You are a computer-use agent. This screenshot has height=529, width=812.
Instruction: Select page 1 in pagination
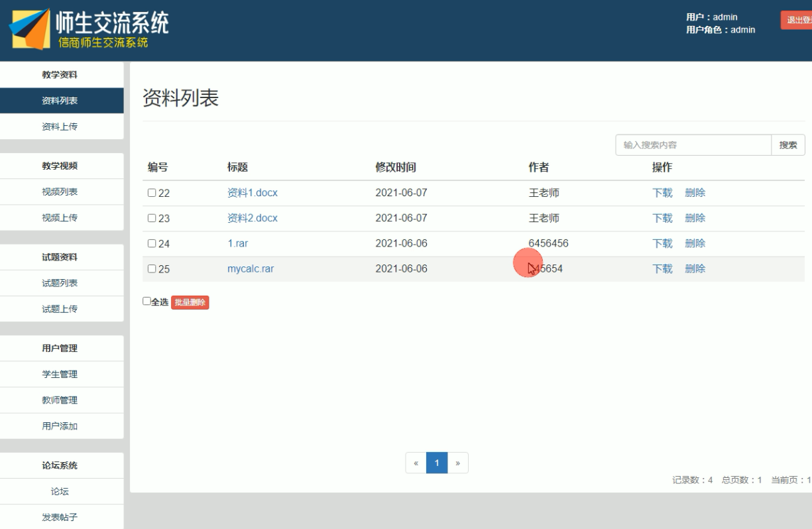tap(437, 463)
